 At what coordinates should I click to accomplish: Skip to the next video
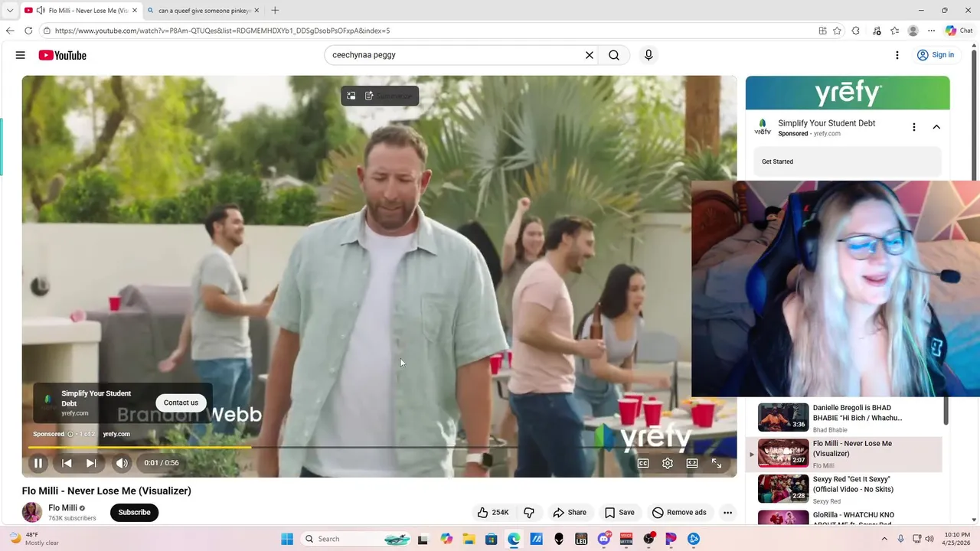click(91, 463)
